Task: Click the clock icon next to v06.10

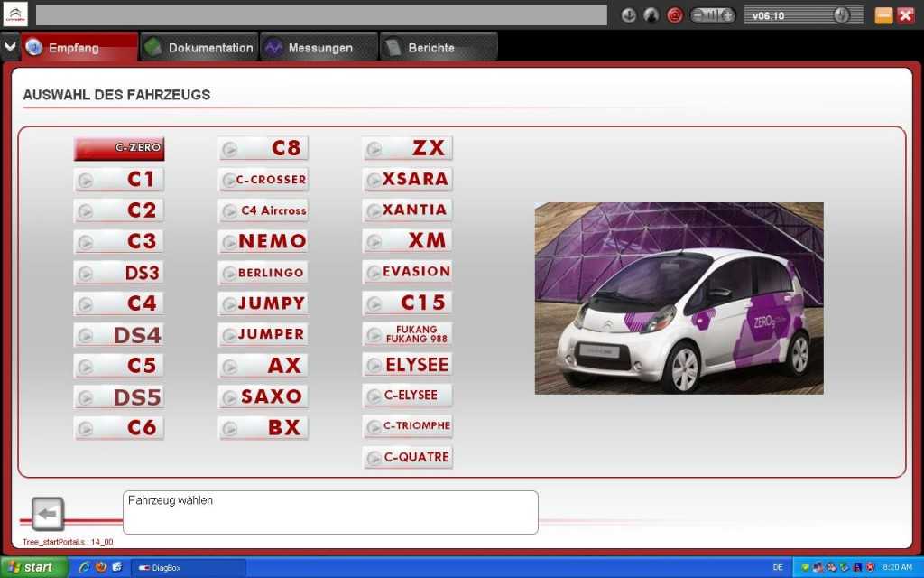Action: click(842, 15)
